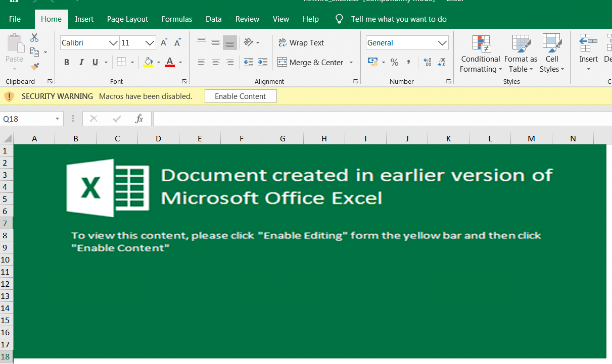Select the Format Painter brush icon
Image resolution: width=612 pixels, height=364 pixels.
[34, 66]
